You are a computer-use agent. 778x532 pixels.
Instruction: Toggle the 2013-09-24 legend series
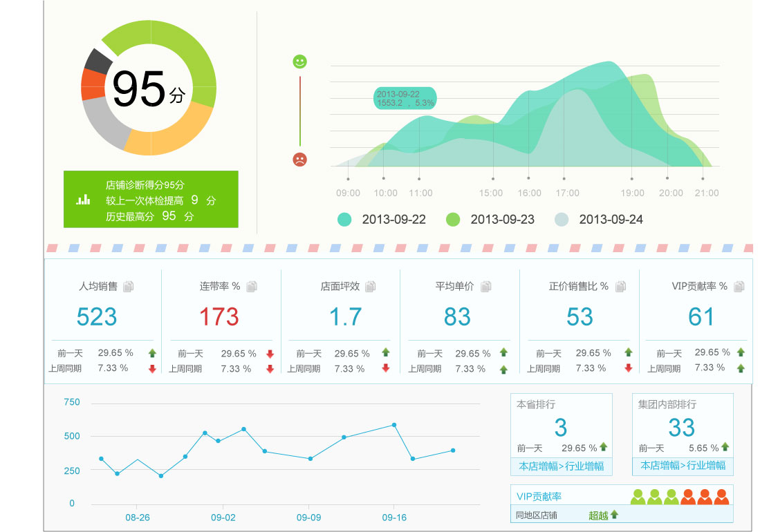click(562, 220)
